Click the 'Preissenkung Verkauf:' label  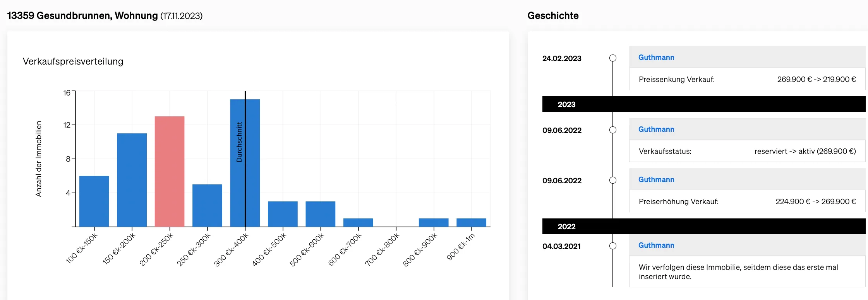pos(677,79)
